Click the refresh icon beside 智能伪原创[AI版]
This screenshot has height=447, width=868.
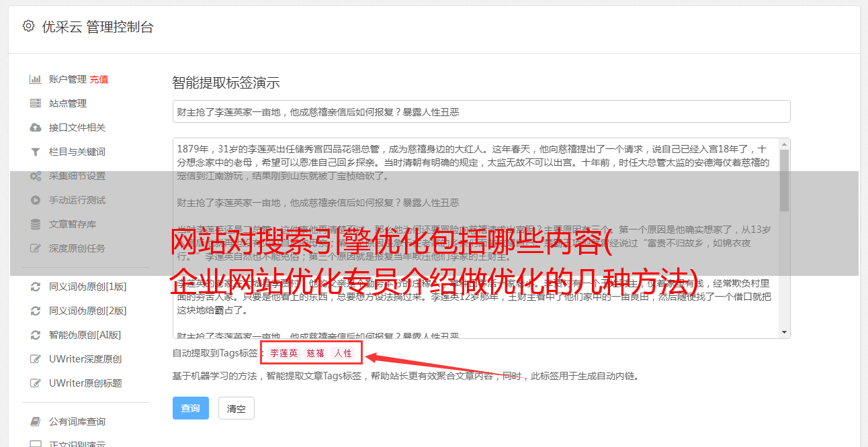point(36,335)
